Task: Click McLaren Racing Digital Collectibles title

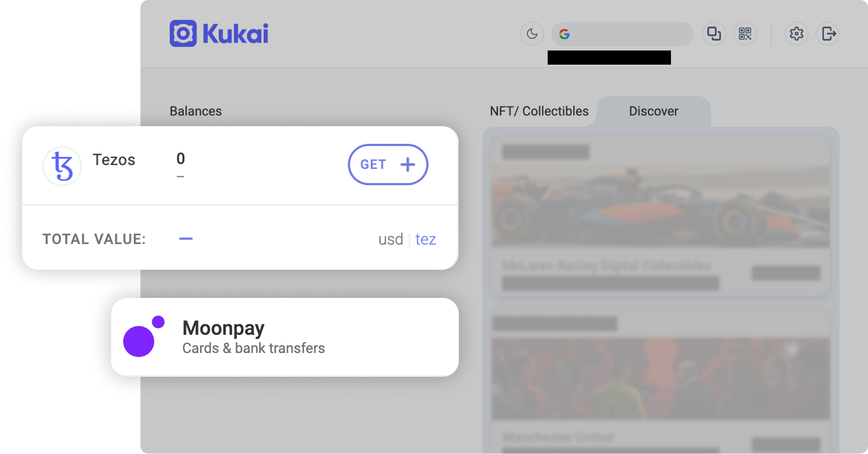Action: point(606,266)
